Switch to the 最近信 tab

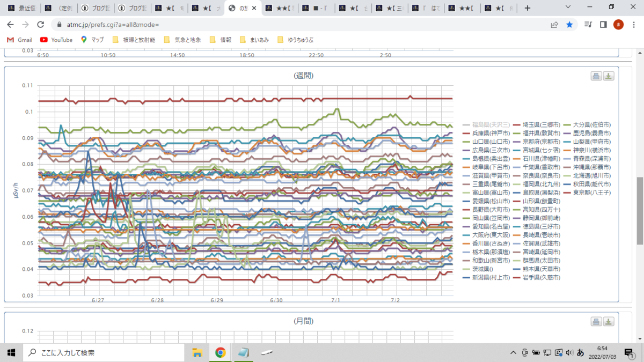click(x=21, y=8)
